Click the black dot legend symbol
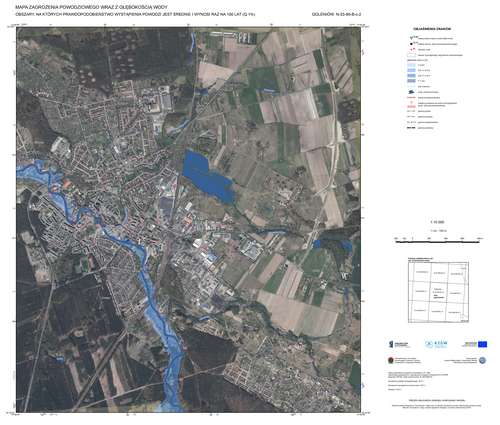Viewport: 500px width, 425px height. coord(411,44)
